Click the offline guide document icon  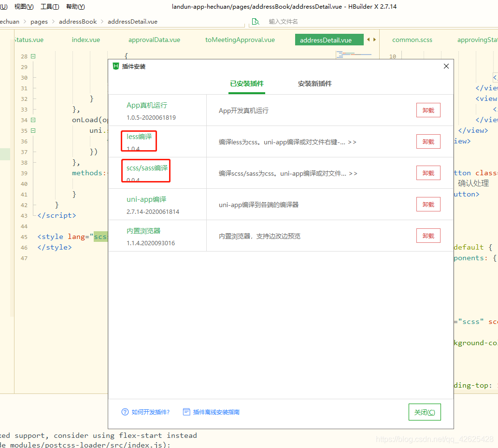click(186, 412)
